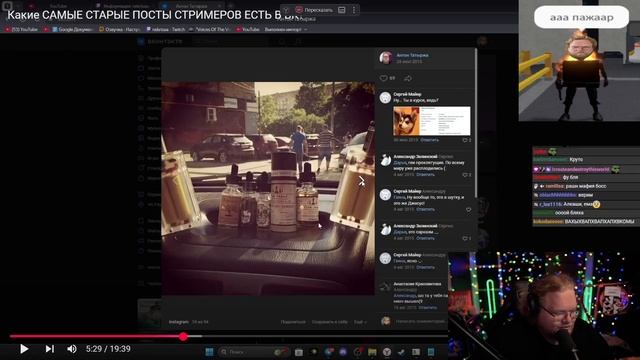The height and width of the screenshot is (360, 640).
Task: Open the browser three-dots menu
Action: tap(354, 10)
